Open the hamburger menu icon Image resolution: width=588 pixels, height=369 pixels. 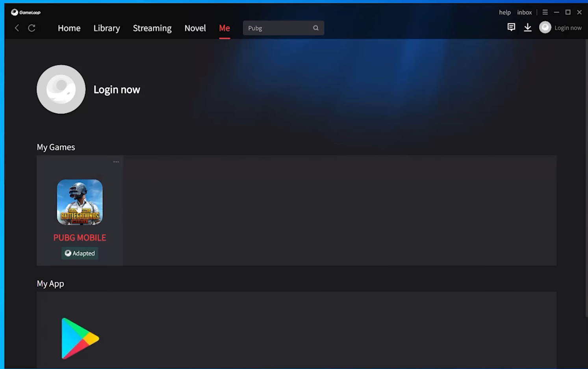tap(545, 12)
